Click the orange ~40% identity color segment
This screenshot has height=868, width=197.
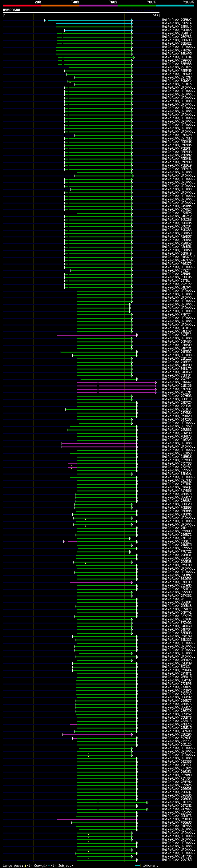60,6
